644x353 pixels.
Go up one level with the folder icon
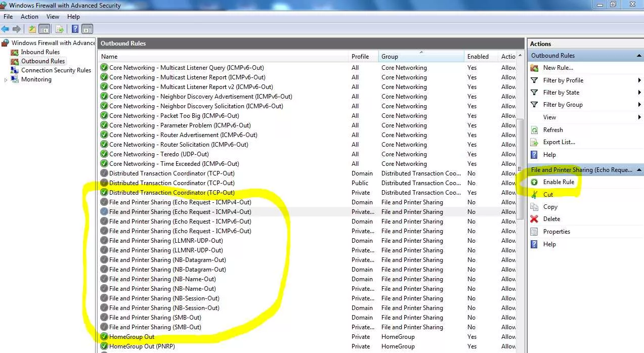(32, 29)
